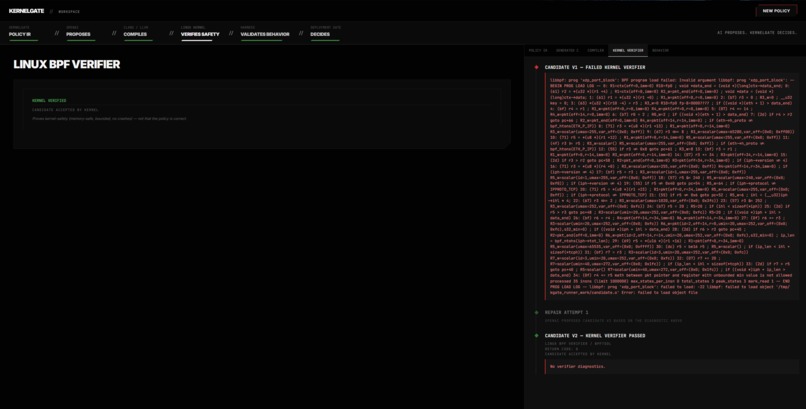Click Candidate V2 Kernel Verifier Passed heading
This screenshot has width=806, height=409.
[x=595, y=336]
